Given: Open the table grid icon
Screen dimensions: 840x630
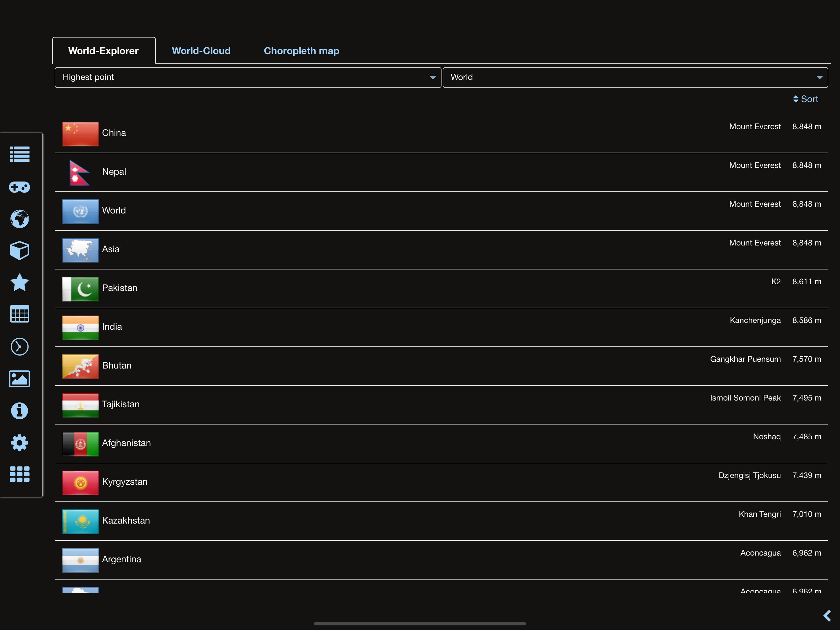Looking at the screenshot, I should pos(19,314).
